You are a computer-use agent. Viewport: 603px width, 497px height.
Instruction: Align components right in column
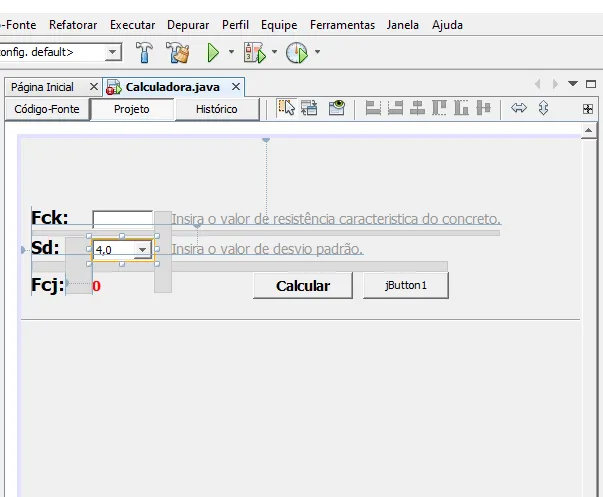pyautogui.click(x=395, y=108)
